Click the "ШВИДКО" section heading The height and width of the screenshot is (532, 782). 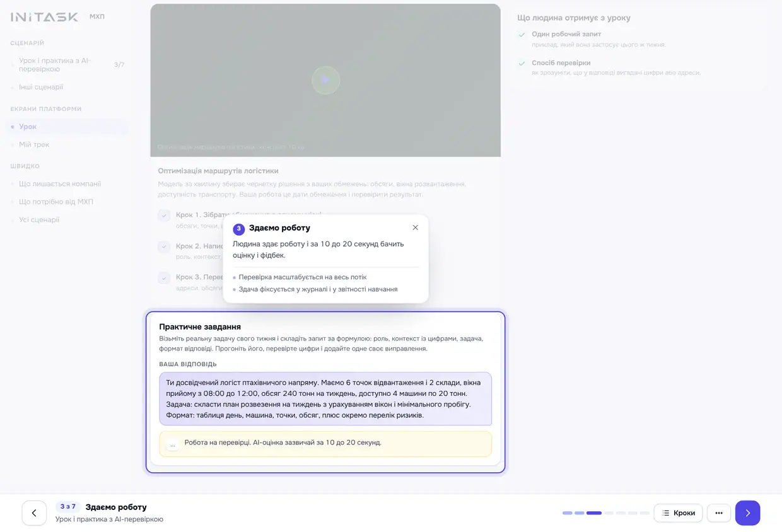tap(25, 166)
